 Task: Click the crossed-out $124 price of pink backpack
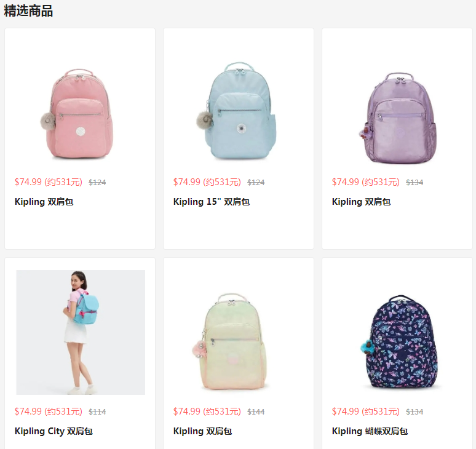point(97,183)
